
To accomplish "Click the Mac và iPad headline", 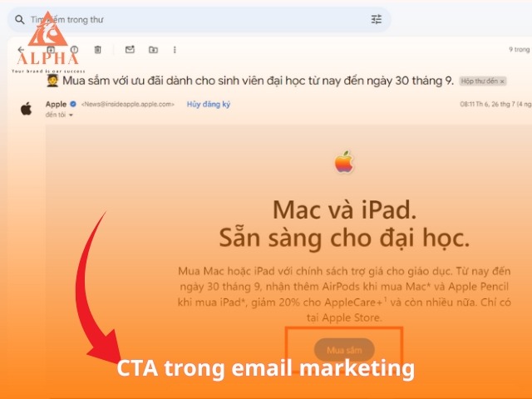I will pyautogui.click(x=344, y=210).
